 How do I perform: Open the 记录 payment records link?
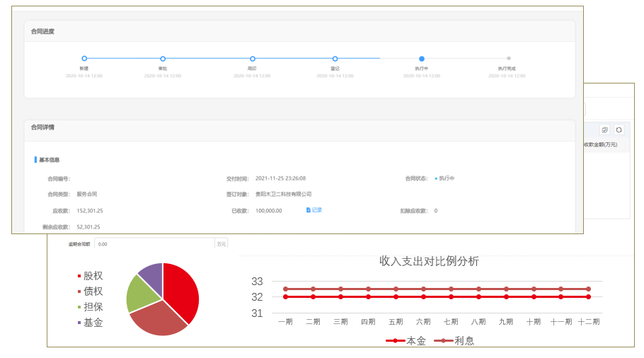tap(316, 210)
